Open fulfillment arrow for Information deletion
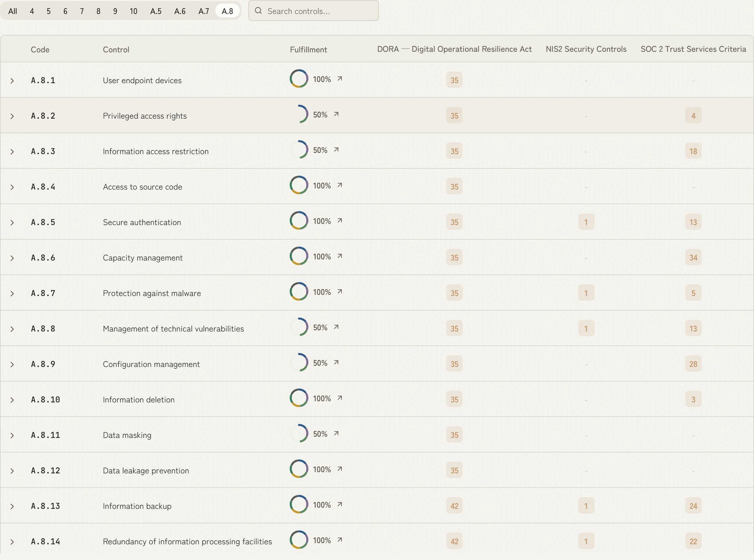Screen dimensions: 754x560 pyautogui.click(x=339, y=398)
